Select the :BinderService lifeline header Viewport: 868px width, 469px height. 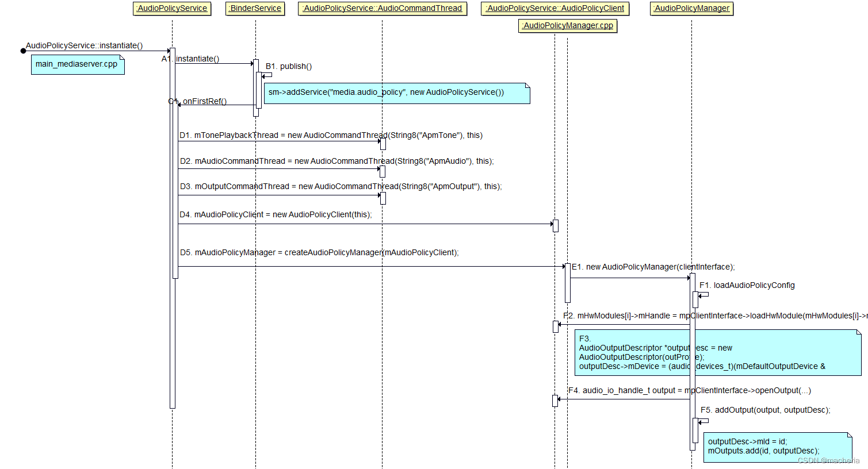(255, 8)
